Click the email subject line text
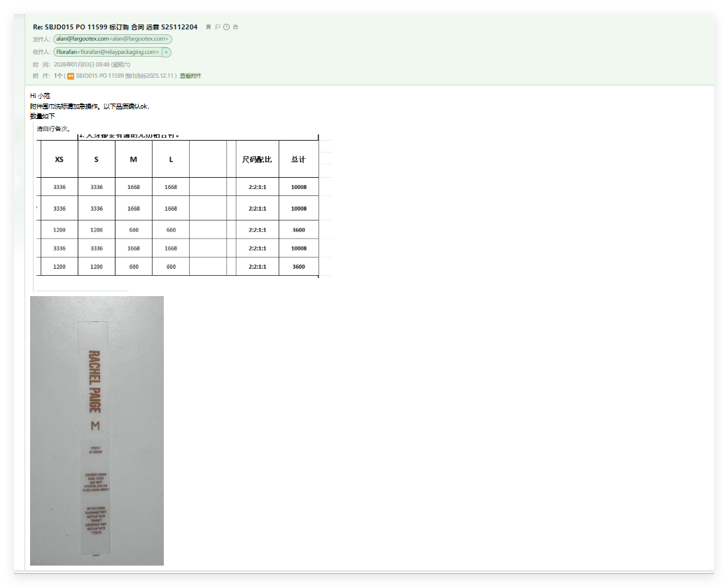 tap(115, 27)
